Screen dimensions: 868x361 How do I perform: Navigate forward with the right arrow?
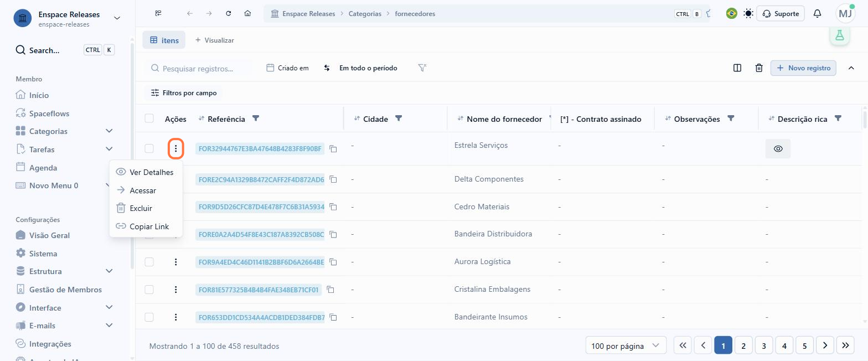click(209, 13)
